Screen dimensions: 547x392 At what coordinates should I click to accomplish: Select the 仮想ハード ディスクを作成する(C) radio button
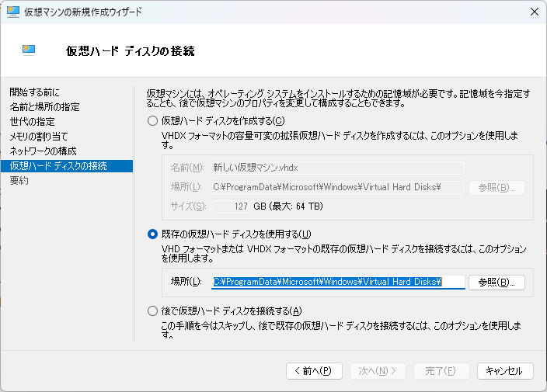[x=152, y=120]
